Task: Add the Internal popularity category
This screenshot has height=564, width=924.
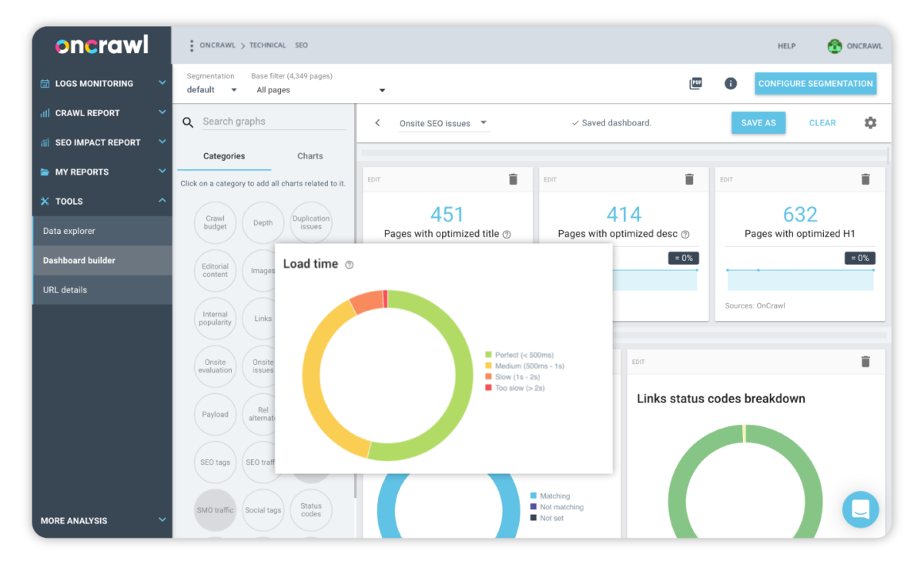Action: (x=215, y=319)
